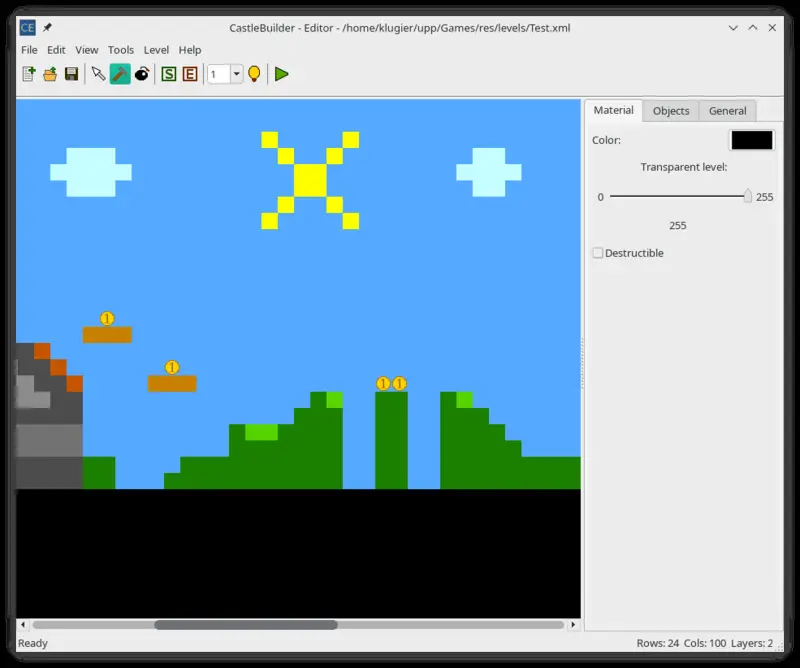The width and height of the screenshot is (800, 668).
Task: Enable the Destructible checkbox
Action: 597,253
